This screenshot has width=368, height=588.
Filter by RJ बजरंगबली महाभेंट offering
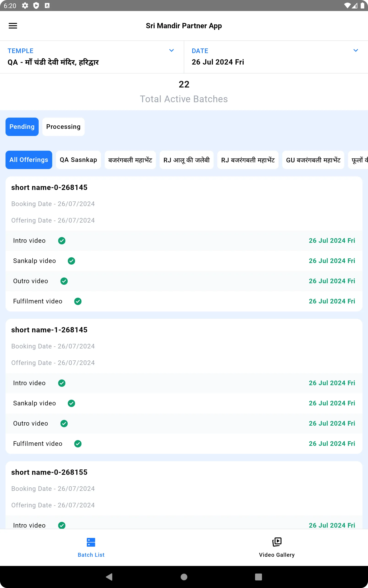[x=248, y=160]
